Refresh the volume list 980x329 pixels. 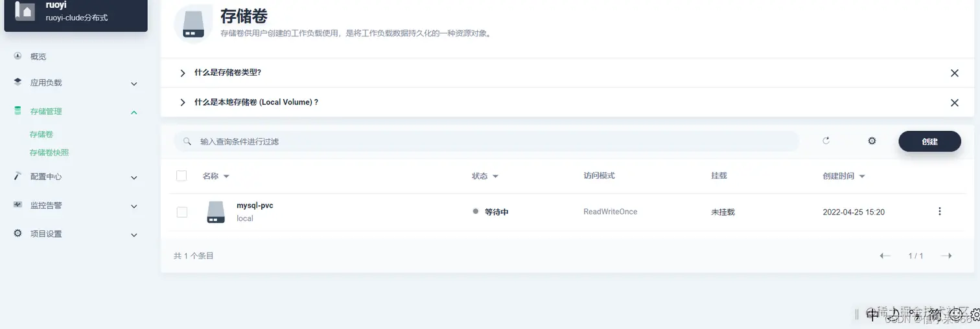[x=826, y=141]
